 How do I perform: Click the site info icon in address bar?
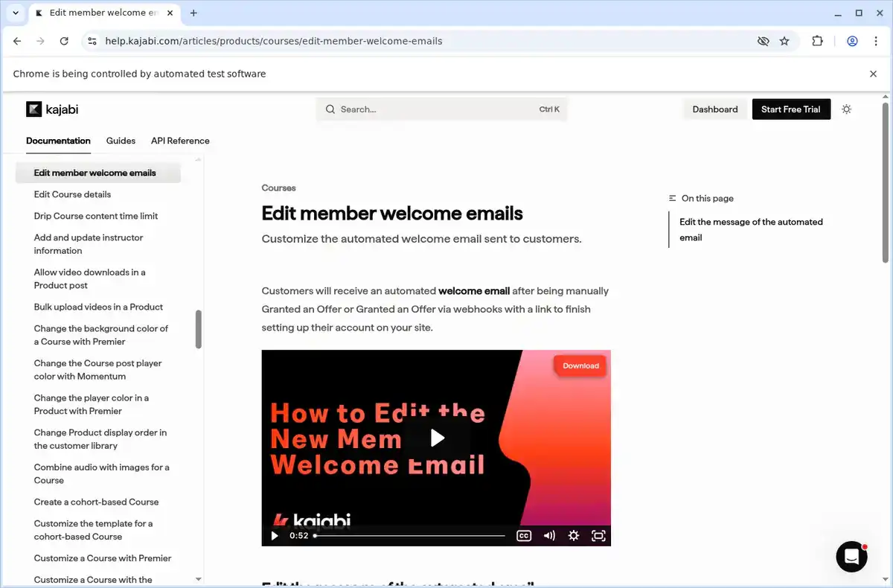[92, 41]
